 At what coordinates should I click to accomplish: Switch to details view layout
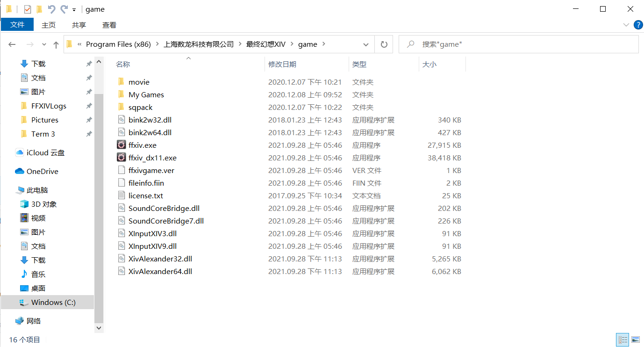623,340
